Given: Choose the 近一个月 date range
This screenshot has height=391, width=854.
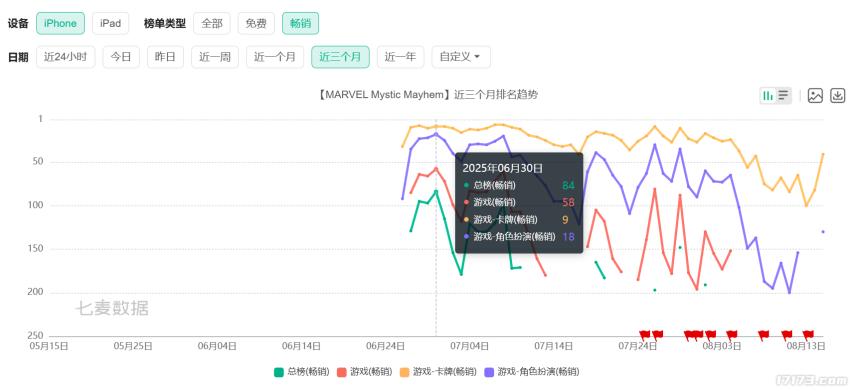Looking at the screenshot, I should point(275,57).
